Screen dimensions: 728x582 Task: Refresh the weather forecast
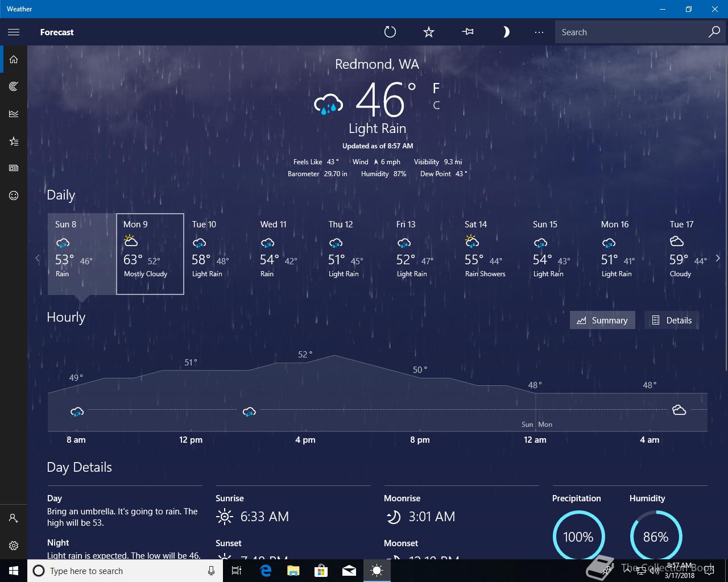pos(390,32)
